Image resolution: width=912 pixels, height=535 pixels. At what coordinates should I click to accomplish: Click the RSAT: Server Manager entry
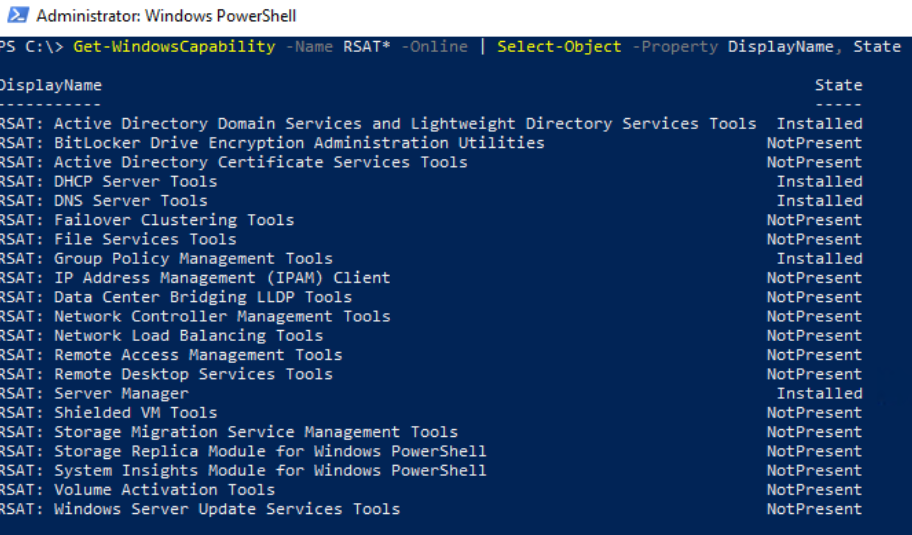point(94,393)
